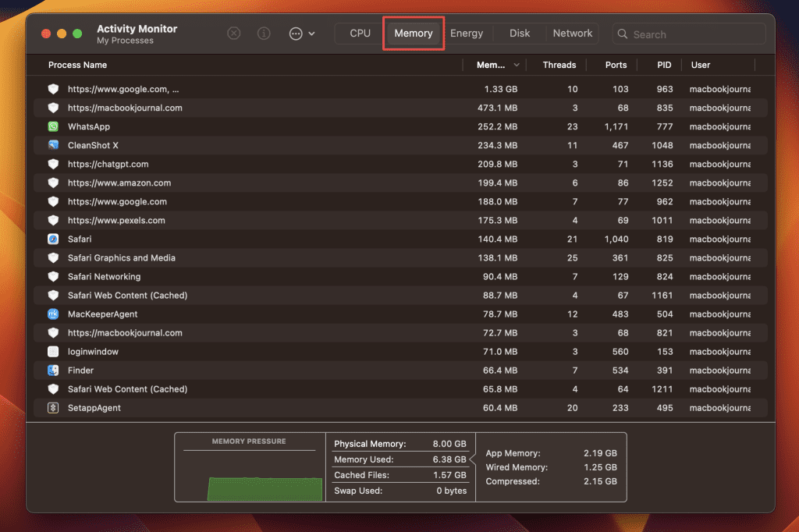
Task: Switch to the Energy tab
Action: [467, 34]
